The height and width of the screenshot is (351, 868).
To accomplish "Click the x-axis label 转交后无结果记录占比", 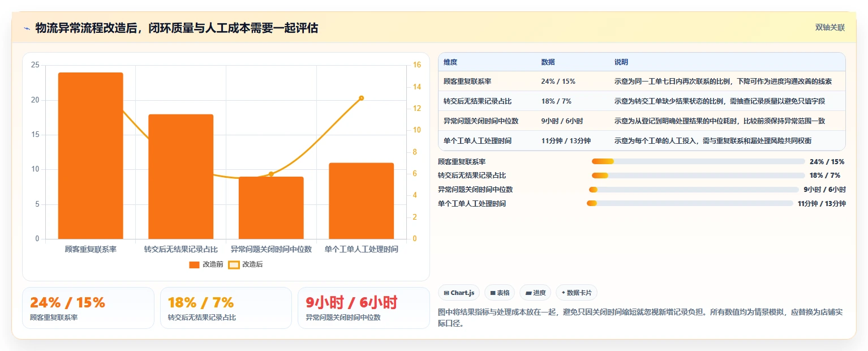I will click(x=181, y=249).
